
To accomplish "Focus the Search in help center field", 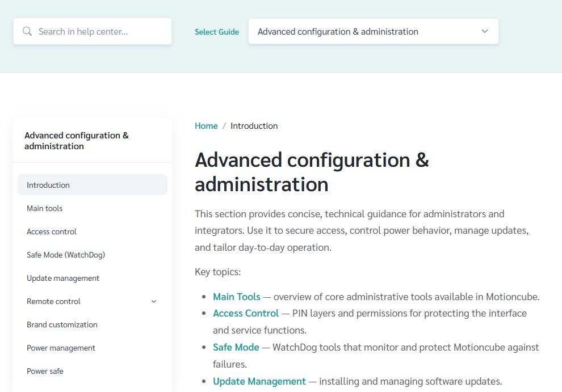I will (93, 32).
